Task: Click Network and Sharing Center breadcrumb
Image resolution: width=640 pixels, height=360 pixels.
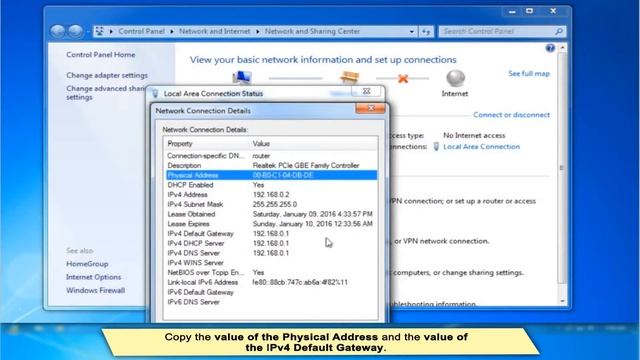Action: tap(312, 31)
